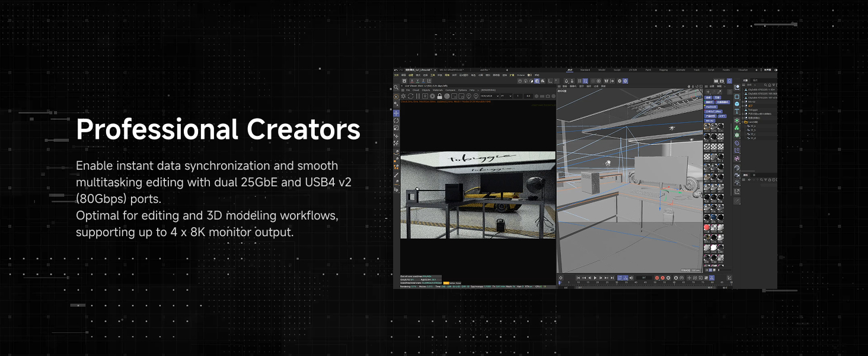Toggle the gray sphere clay mode button
This screenshot has width=868, height=356.
pyautogui.click(x=447, y=96)
